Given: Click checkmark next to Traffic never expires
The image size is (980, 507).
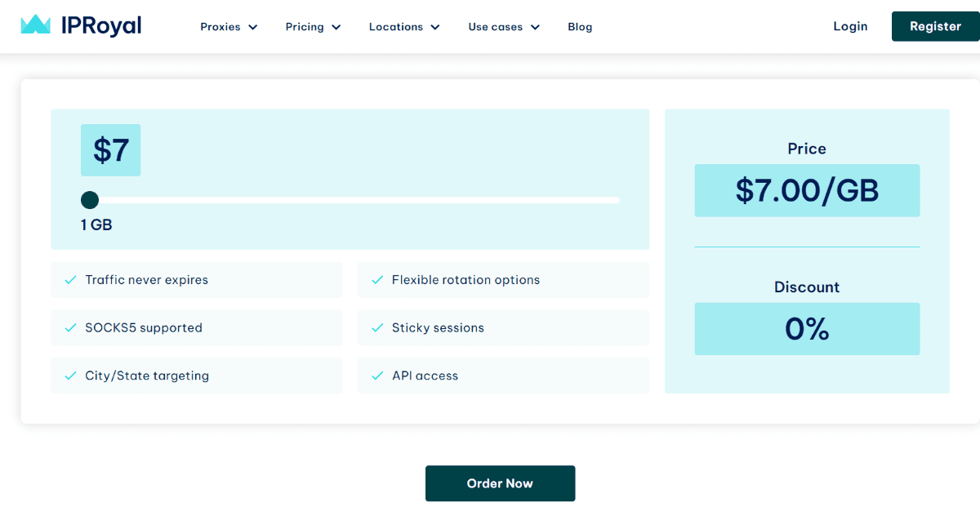Looking at the screenshot, I should 70,280.
